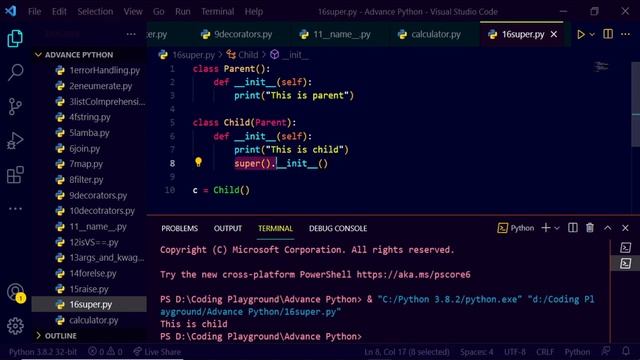Open editor More Actions ellipsis

(625, 34)
